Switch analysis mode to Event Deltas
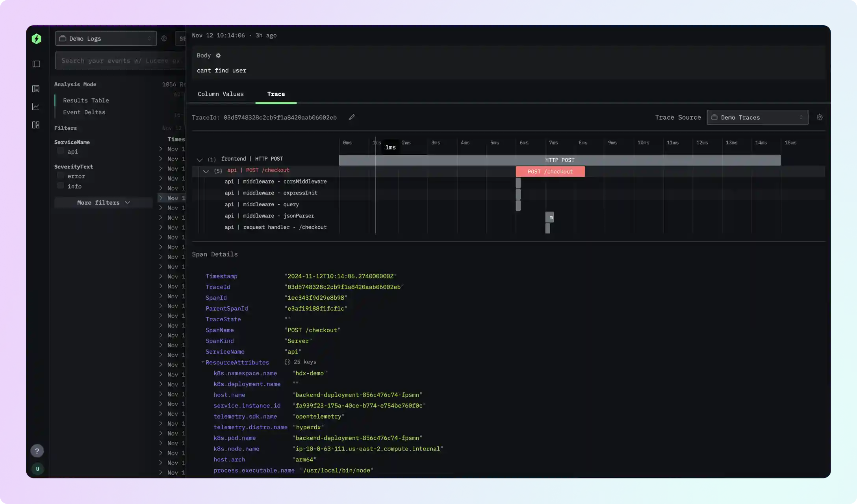This screenshot has height=504, width=857. click(x=84, y=112)
